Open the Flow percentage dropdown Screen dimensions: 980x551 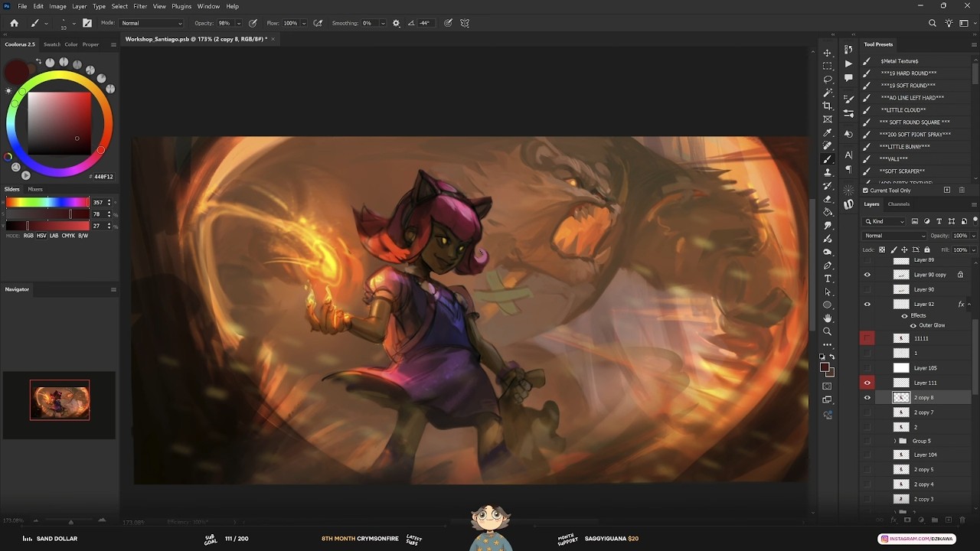(304, 23)
